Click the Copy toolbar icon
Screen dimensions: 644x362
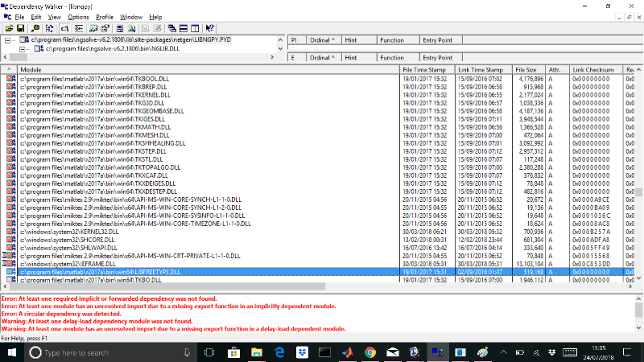point(35,28)
